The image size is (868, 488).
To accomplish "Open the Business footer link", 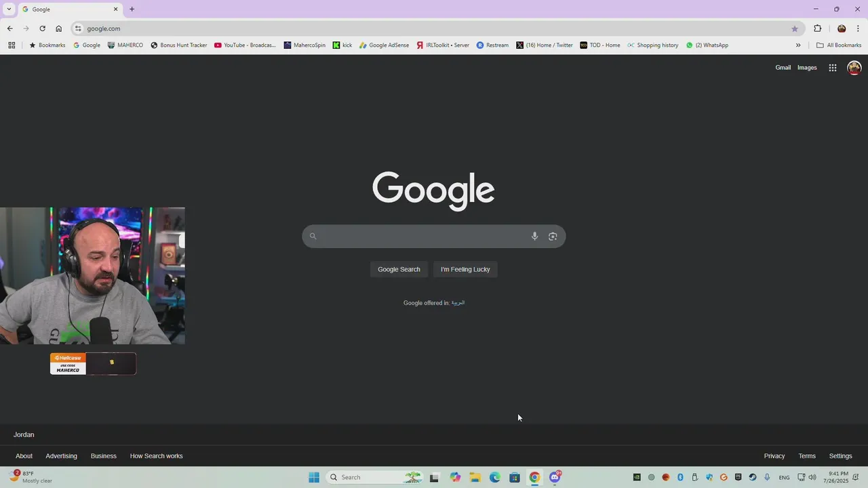I will click(104, 456).
